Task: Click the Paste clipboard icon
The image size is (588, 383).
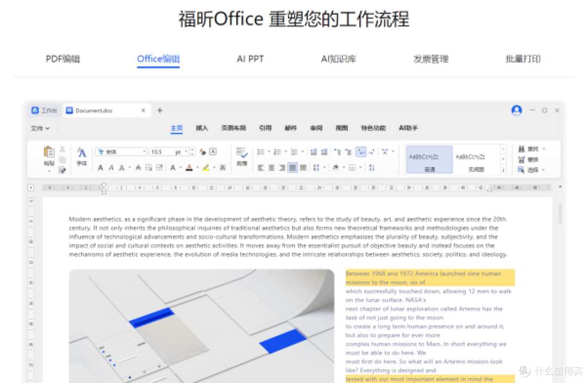Action: click(x=49, y=151)
